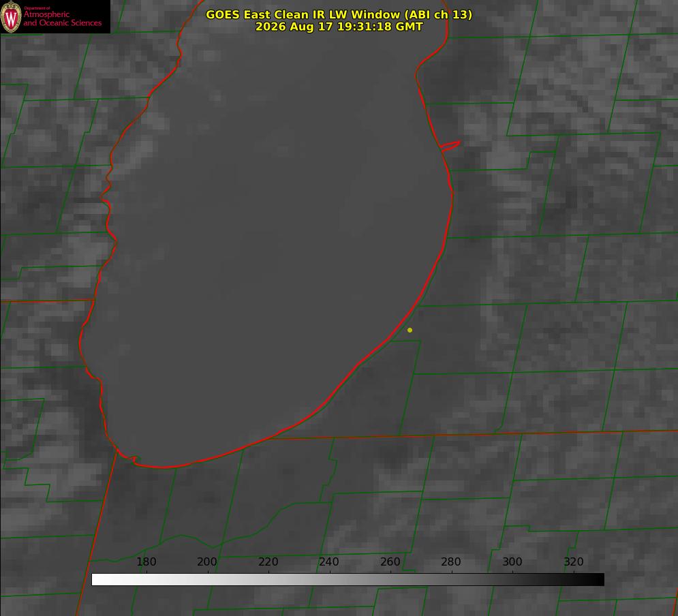
Task: Click the Department of text above the logo name
Action: click(x=37, y=8)
